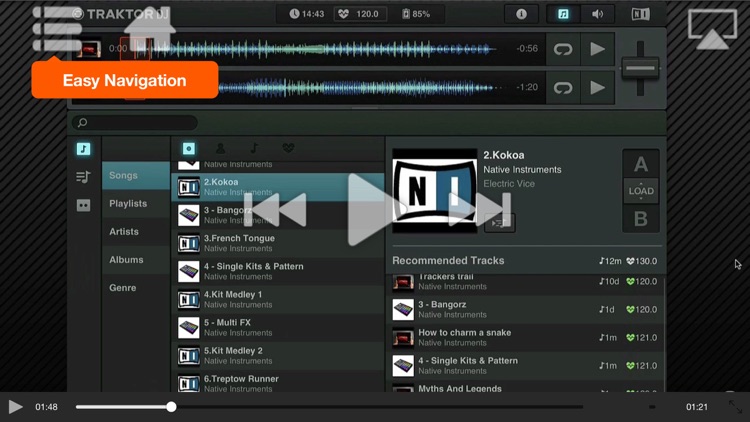This screenshot has height=422, width=750.
Task: Sort songs by key note icon
Action: point(254,148)
